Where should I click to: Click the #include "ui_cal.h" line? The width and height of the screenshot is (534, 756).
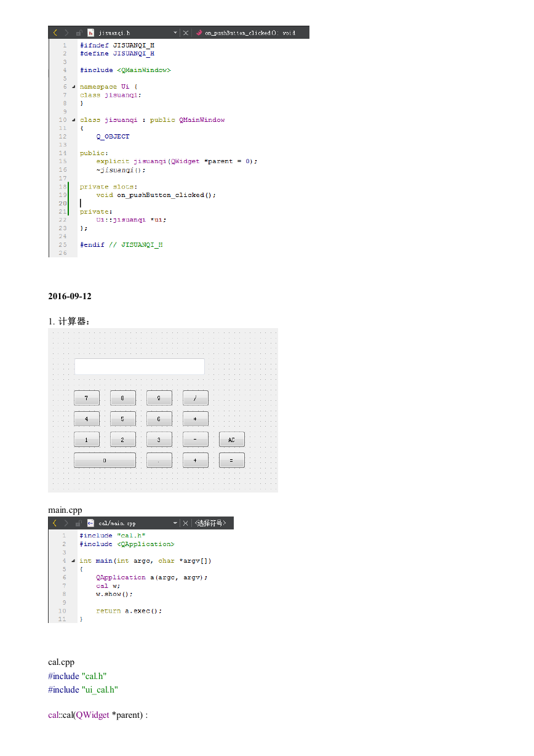click(83, 690)
